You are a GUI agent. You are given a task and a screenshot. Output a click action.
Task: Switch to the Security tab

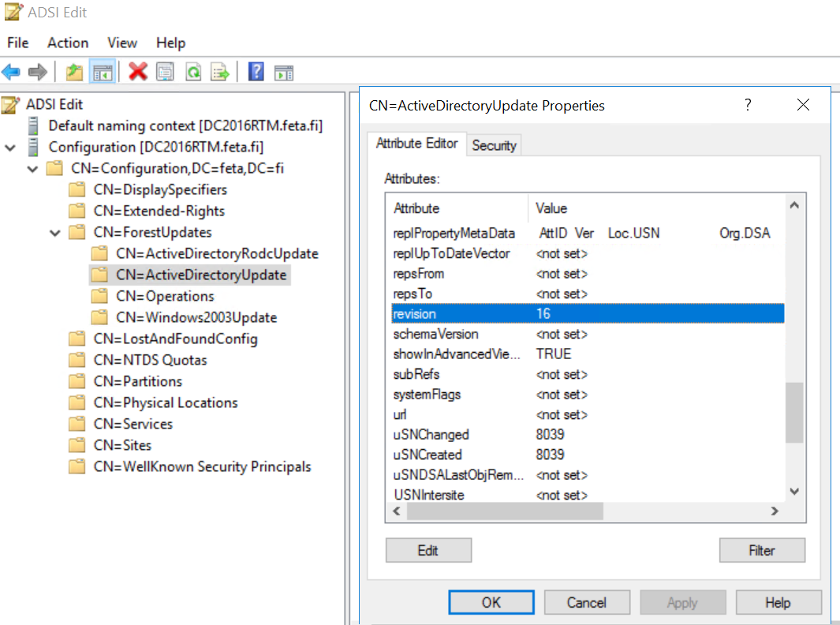tap(494, 145)
